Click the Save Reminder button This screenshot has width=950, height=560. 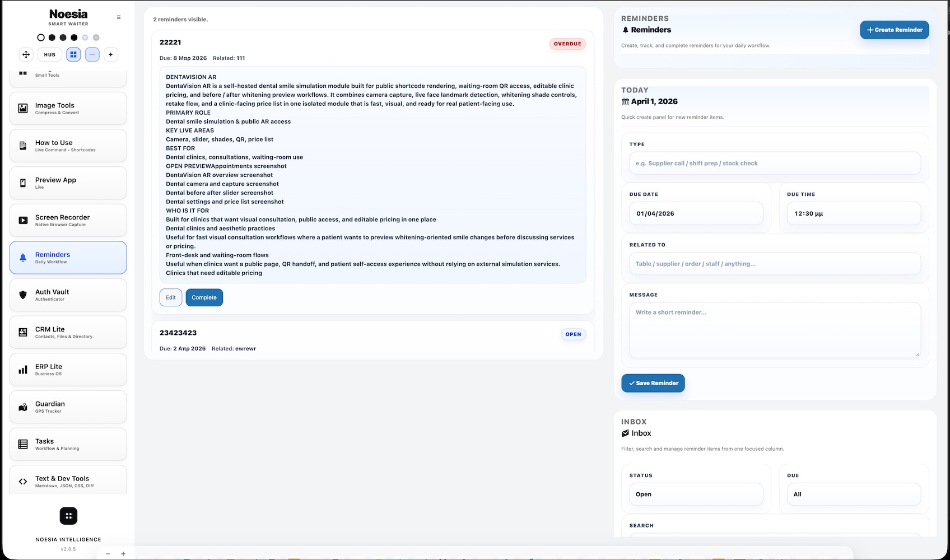(x=653, y=383)
